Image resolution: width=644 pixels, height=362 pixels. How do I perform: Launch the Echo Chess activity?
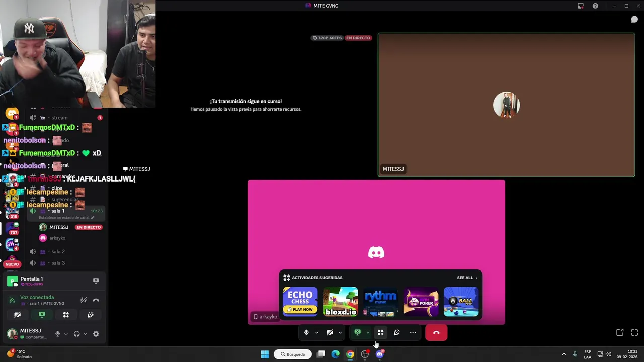300,301
